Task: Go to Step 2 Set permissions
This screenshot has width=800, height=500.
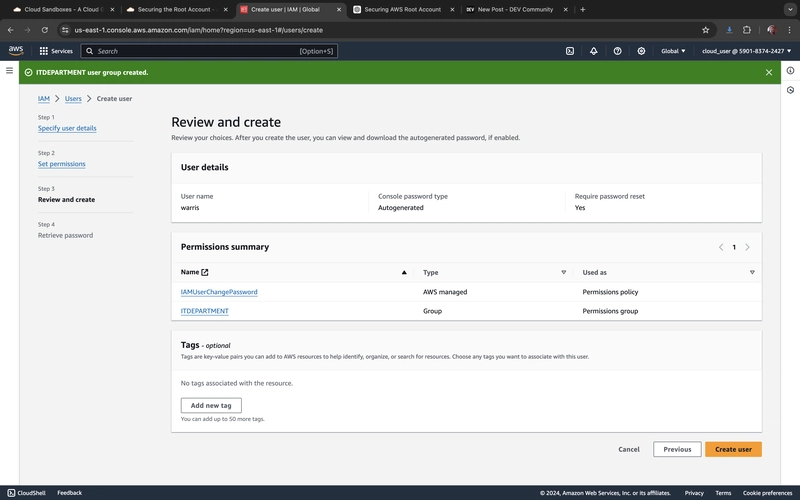Action: point(62,164)
